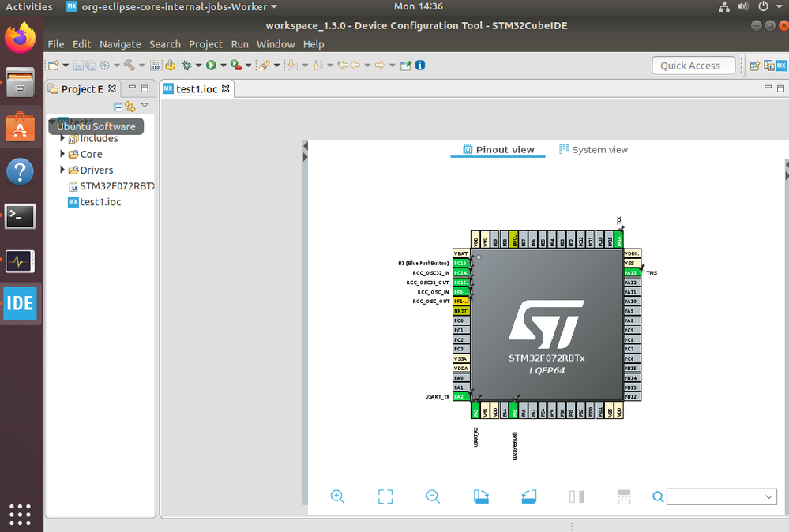The width and height of the screenshot is (789, 532).
Task: Zoom out of the pinout view
Action: click(433, 496)
